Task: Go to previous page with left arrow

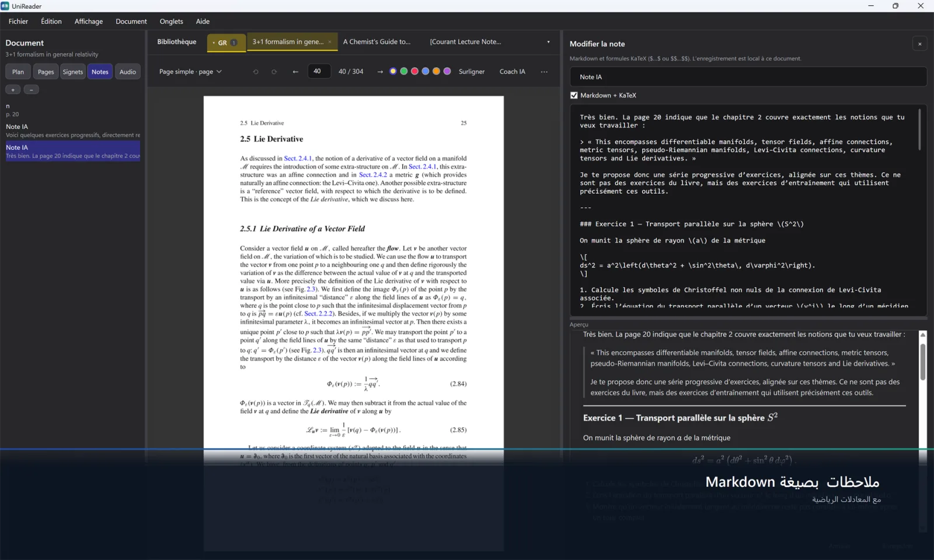Action: (x=295, y=72)
